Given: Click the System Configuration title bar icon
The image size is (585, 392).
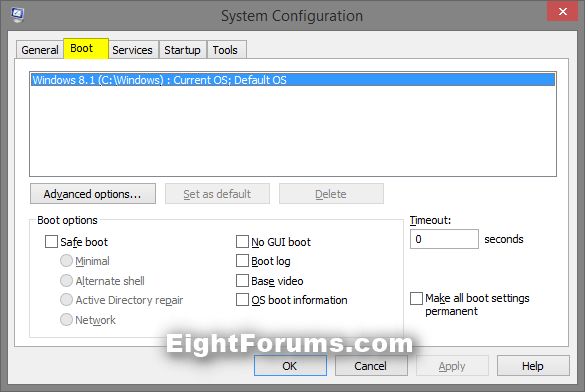Looking at the screenshot, I should (x=18, y=15).
